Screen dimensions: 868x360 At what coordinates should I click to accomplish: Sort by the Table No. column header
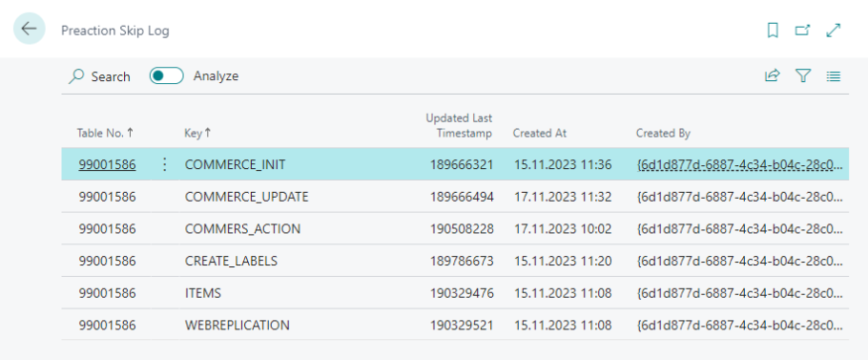tap(105, 133)
